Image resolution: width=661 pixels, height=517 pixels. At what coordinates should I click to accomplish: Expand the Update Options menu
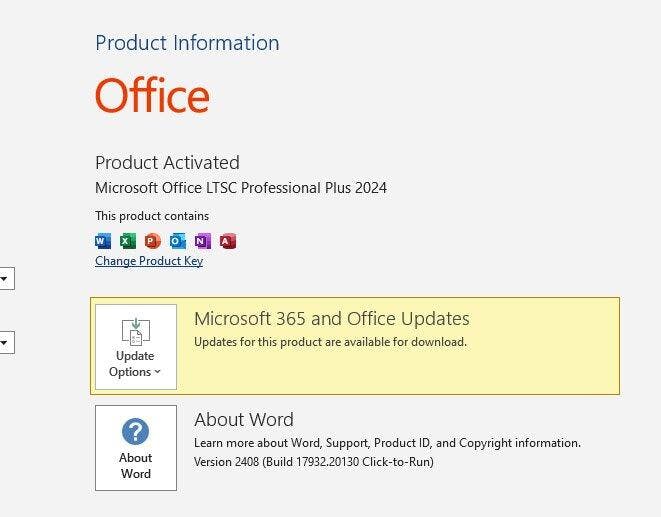[136, 347]
